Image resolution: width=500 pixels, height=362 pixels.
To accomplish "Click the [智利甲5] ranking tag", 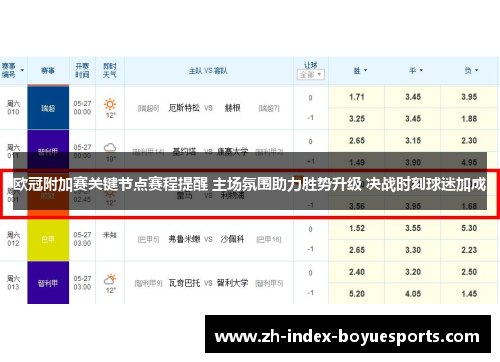I will [x=269, y=283].
